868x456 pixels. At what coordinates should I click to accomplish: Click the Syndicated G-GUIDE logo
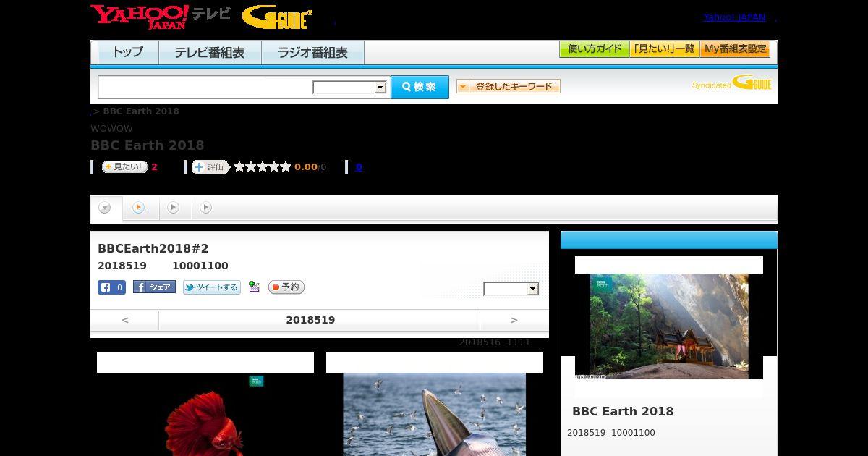[x=731, y=83]
